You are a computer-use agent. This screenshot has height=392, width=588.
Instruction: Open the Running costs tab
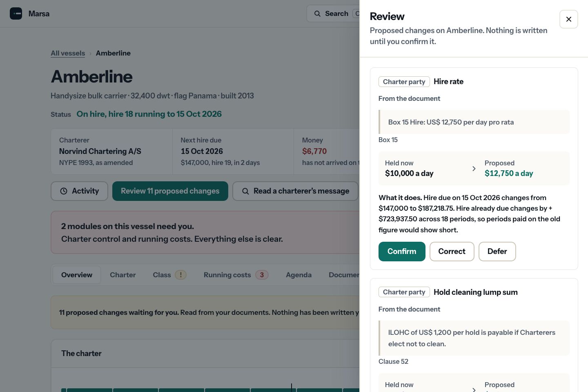click(236, 275)
